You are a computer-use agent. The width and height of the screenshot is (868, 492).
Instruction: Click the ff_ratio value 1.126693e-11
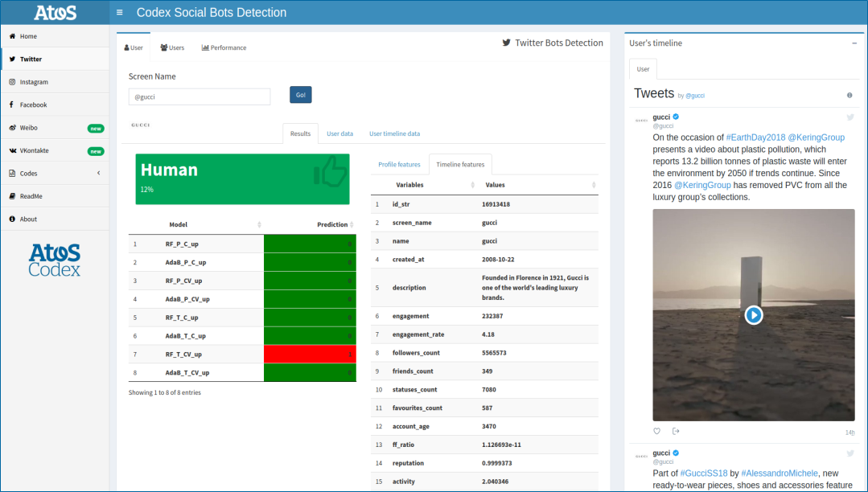click(501, 445)
